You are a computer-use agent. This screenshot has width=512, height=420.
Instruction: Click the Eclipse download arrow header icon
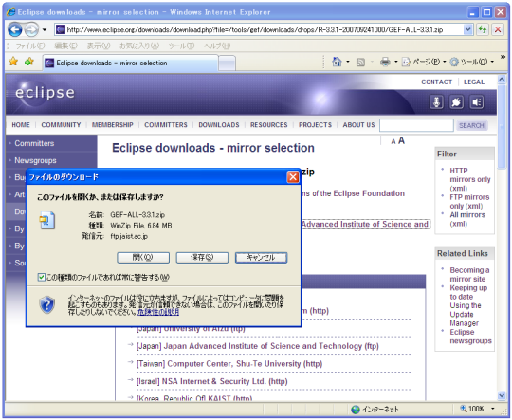coord(436,102)
